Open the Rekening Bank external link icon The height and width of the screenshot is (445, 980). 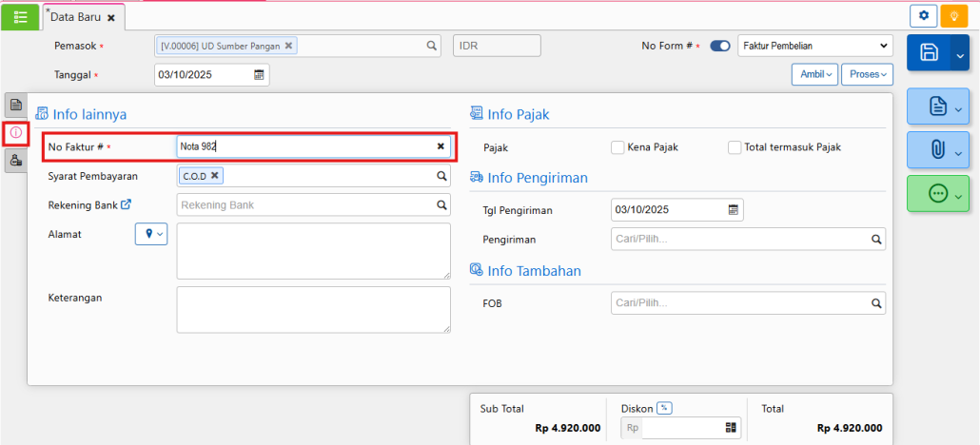pyautogui.click(x=126, y=204)
